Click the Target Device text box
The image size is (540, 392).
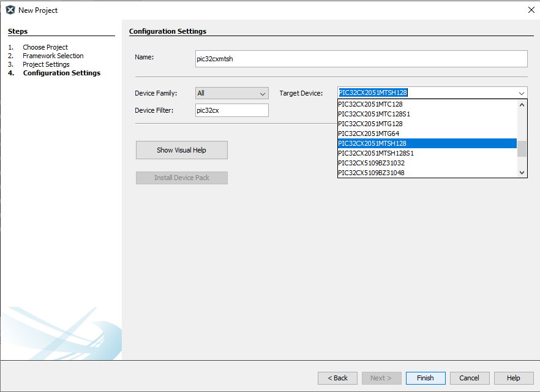pos(427,92)
